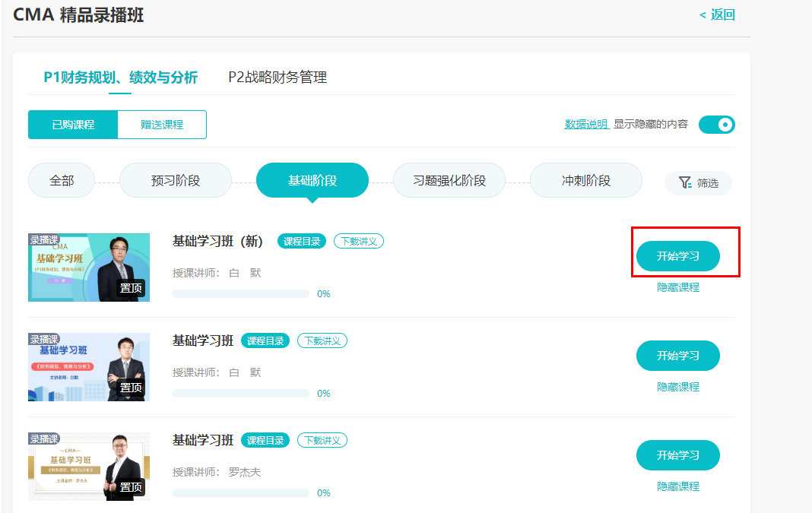
Task: Choose the 习题强化阶段 stage
Action: (449, 181)
